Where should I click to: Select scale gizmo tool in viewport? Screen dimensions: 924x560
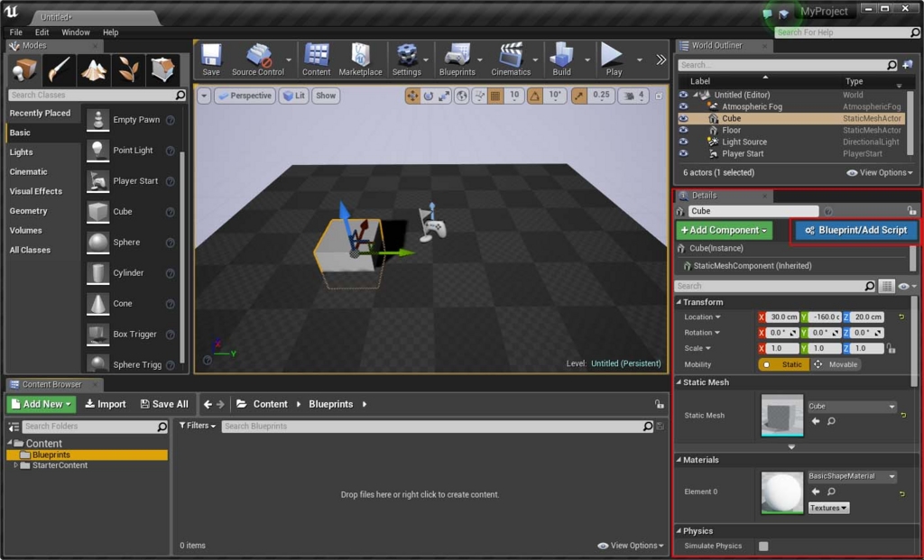pos(444,96)
